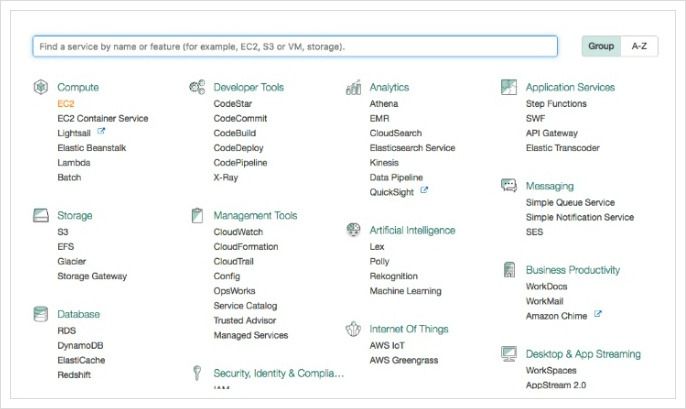Screen dimensions: 686x409
Task: Open the RDS database service
Action: 66,331
